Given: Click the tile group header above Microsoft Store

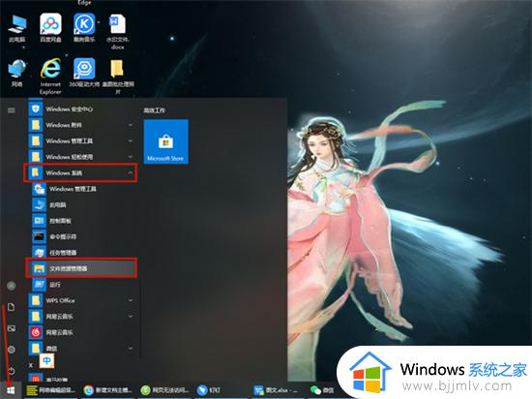Looking at the screenshot, I should (155, 110).
